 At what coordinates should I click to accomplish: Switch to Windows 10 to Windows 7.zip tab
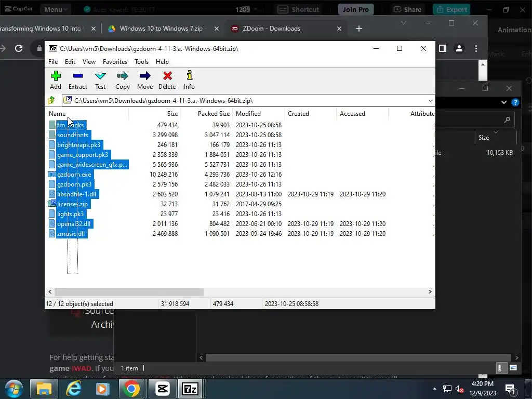point(162,29)
